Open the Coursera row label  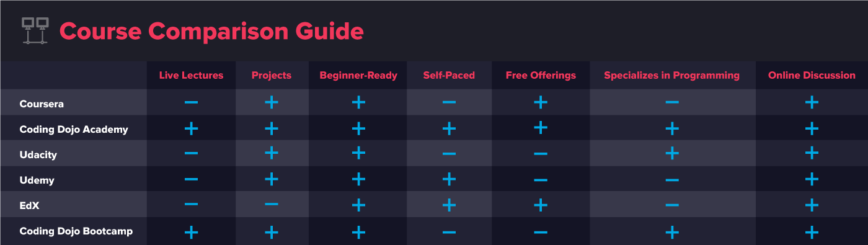pos(42,104)
